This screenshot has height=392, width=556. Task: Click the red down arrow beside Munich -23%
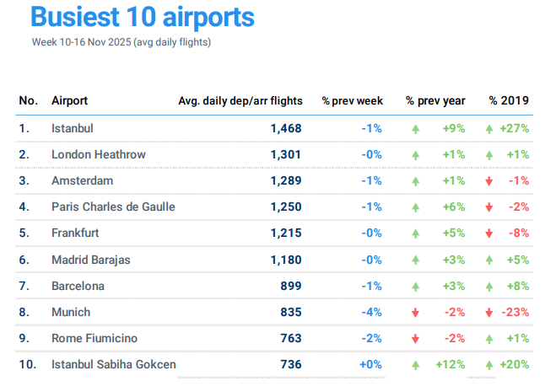click(x=489, y=312)
